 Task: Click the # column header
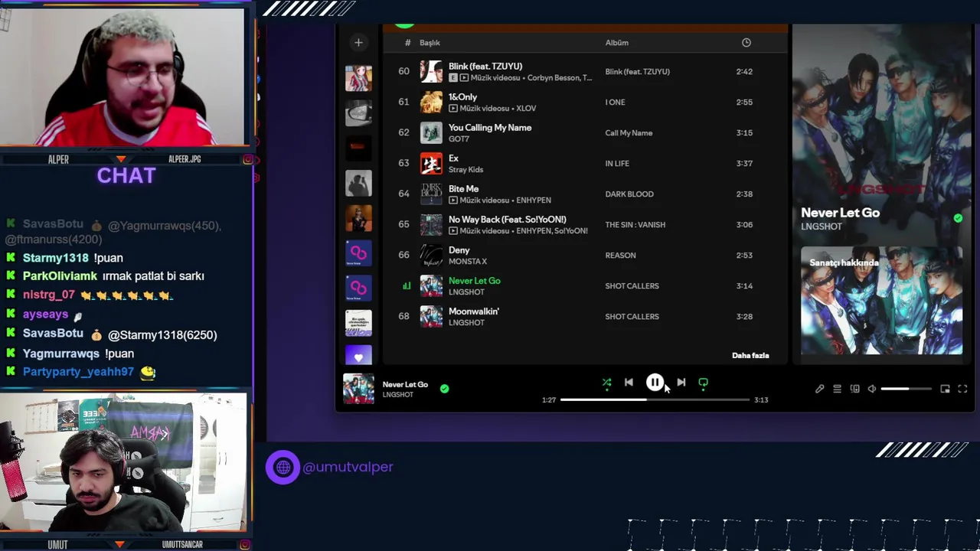pos(407,43)
